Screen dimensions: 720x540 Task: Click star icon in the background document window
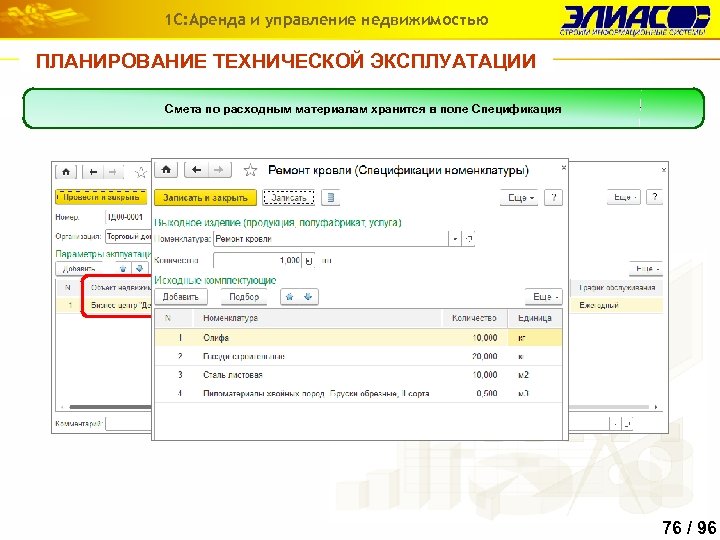coord(141,173)
